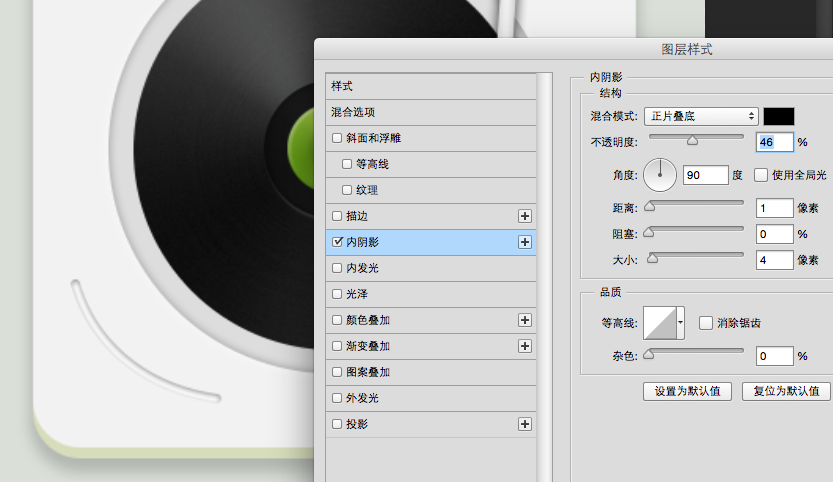Click the 等高线 contour thumbnail preview
The height and width of the screenshot is (482, 833).
(x=660, y=323)
